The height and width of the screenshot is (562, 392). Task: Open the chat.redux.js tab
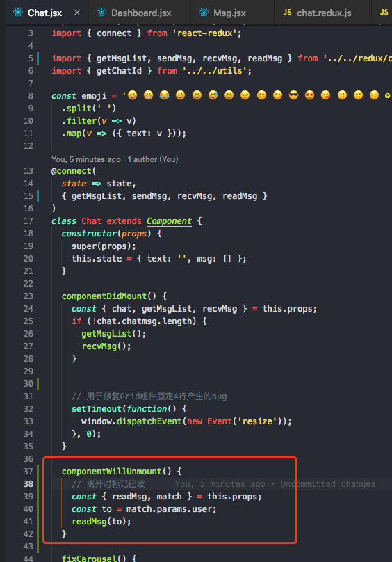click(322, 13)
